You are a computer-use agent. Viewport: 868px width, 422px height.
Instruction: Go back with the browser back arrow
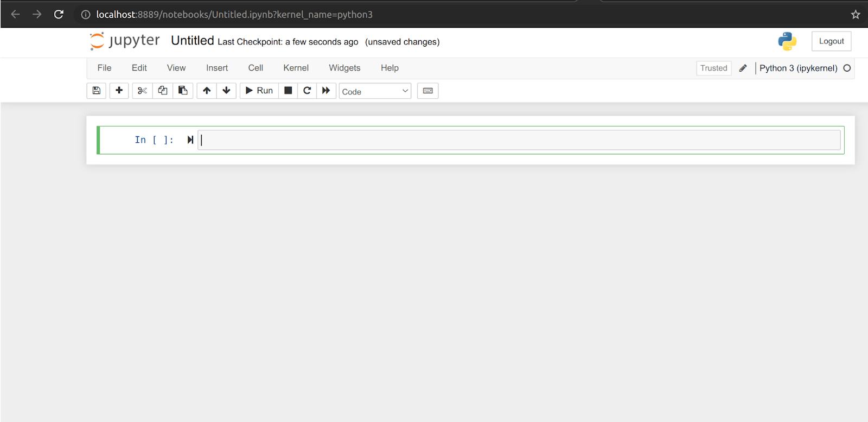pos(15,14)
